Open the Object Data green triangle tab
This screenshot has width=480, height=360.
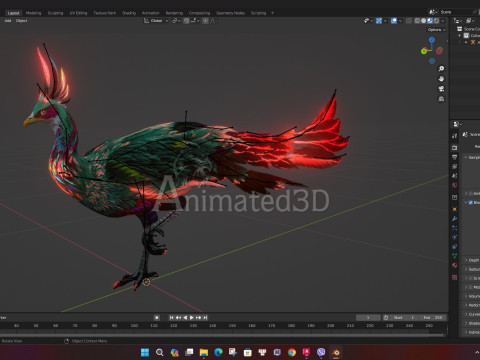[x=455, y=256]
